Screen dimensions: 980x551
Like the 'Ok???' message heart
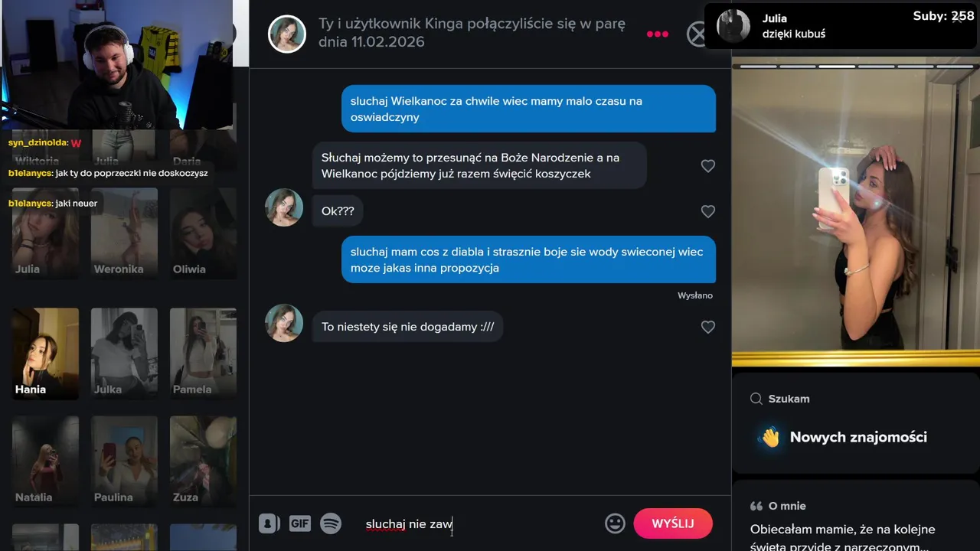click(x=708, y=211)
